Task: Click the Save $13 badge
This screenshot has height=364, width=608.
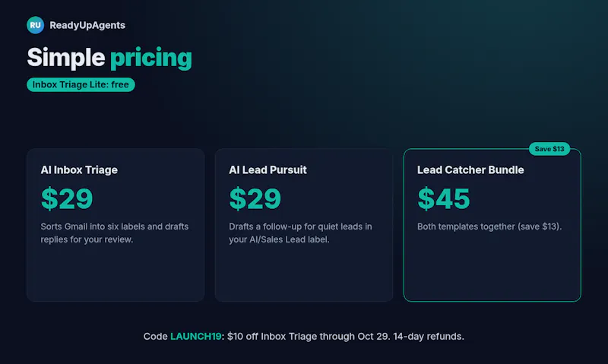Action: coord(549,149)
